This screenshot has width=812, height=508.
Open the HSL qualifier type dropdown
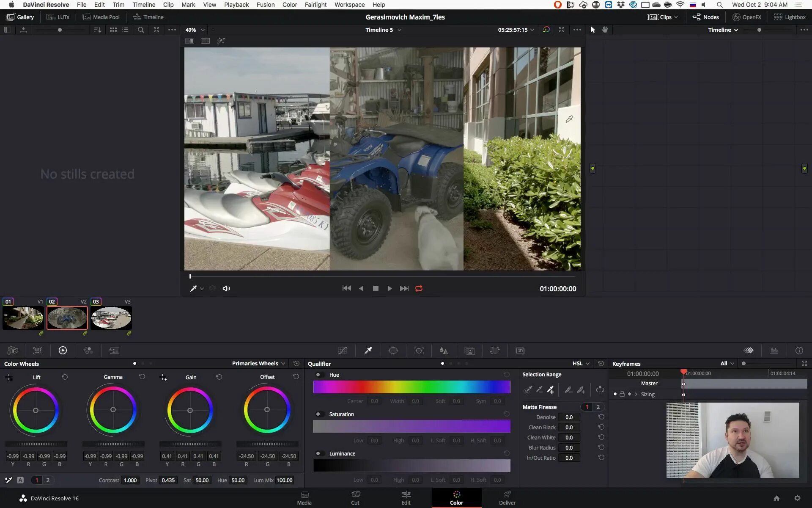(x=581, y=363)
